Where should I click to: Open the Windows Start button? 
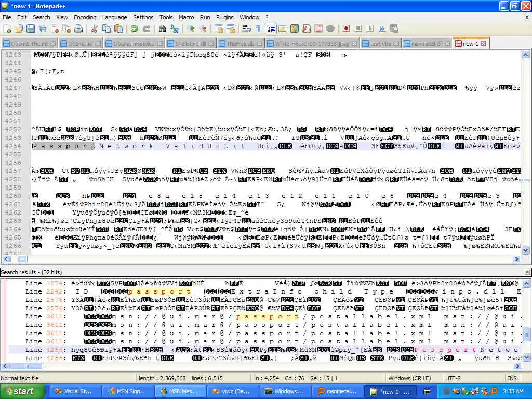(x=22, y=391)
